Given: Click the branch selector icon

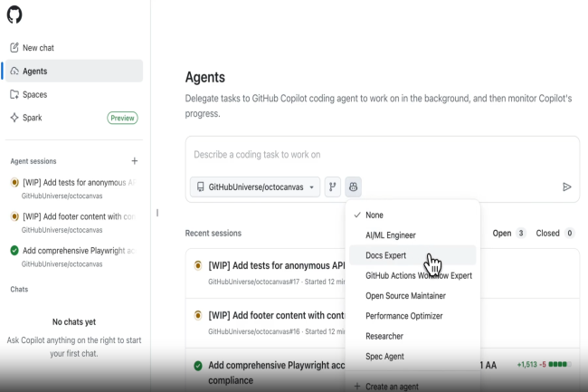Looking at the screenshot, I should (332, 187).
